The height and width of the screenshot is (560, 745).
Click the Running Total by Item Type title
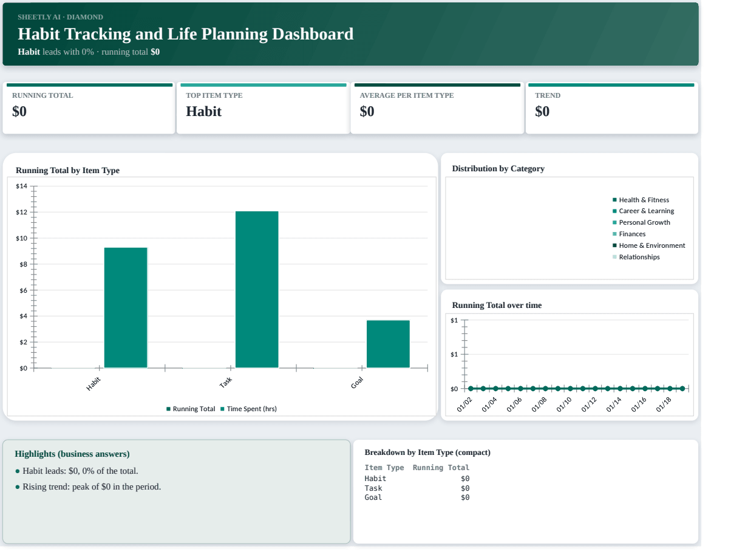(x=67, y=171)
